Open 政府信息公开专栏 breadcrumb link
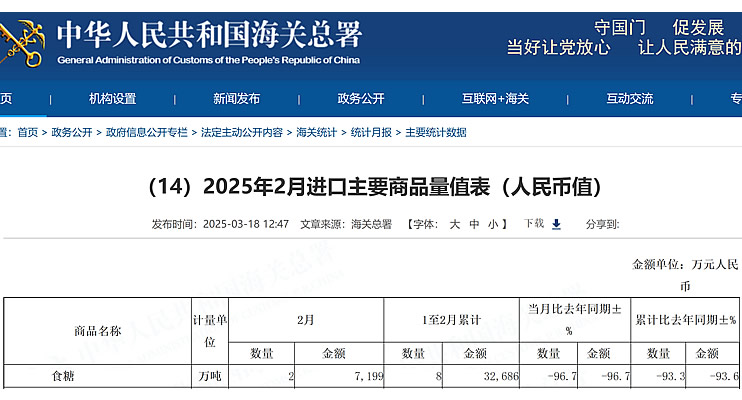The image size is (742, 400). pyautogui.click(x=146, y=132)
